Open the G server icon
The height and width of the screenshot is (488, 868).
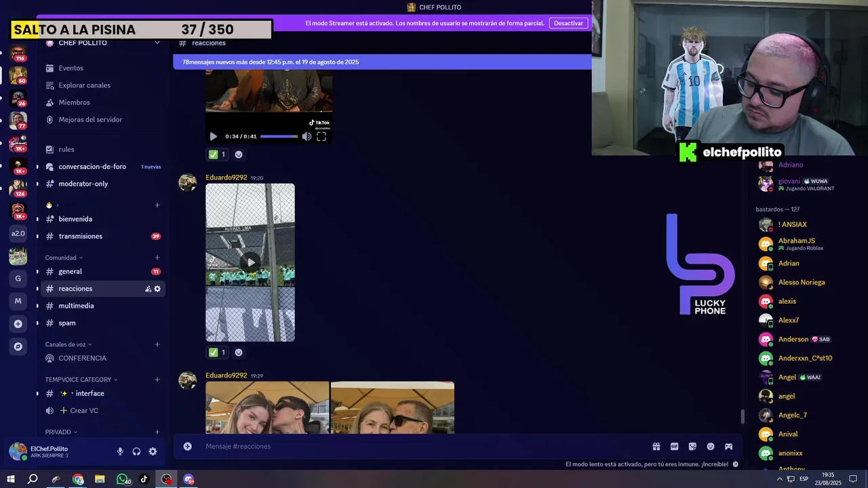(18, 279)
